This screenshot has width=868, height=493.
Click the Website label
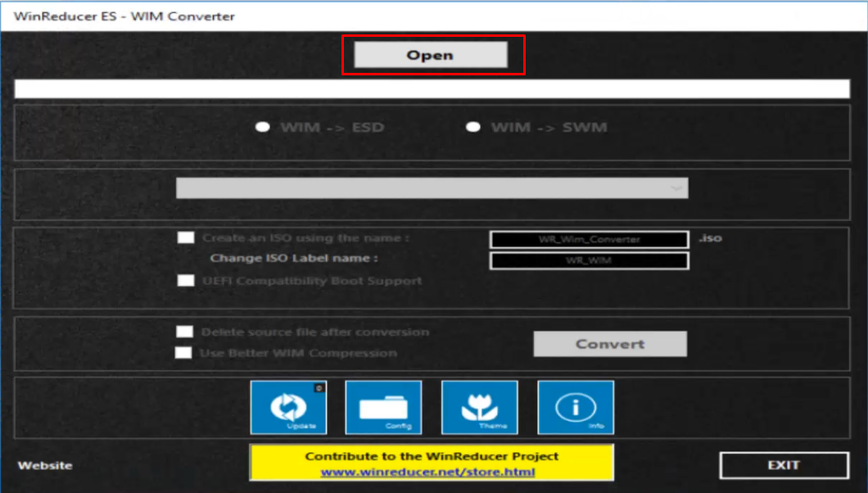pos(46,464)
